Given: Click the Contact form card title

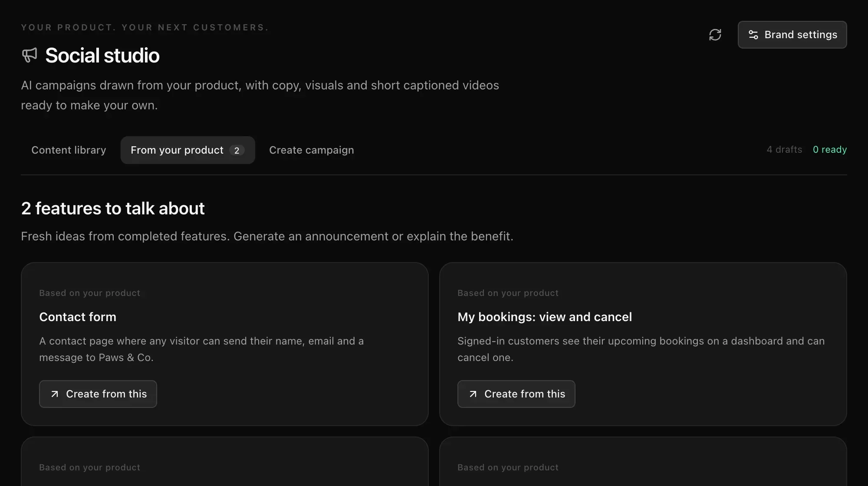Looking at the screenshot, I should [78, 317].
